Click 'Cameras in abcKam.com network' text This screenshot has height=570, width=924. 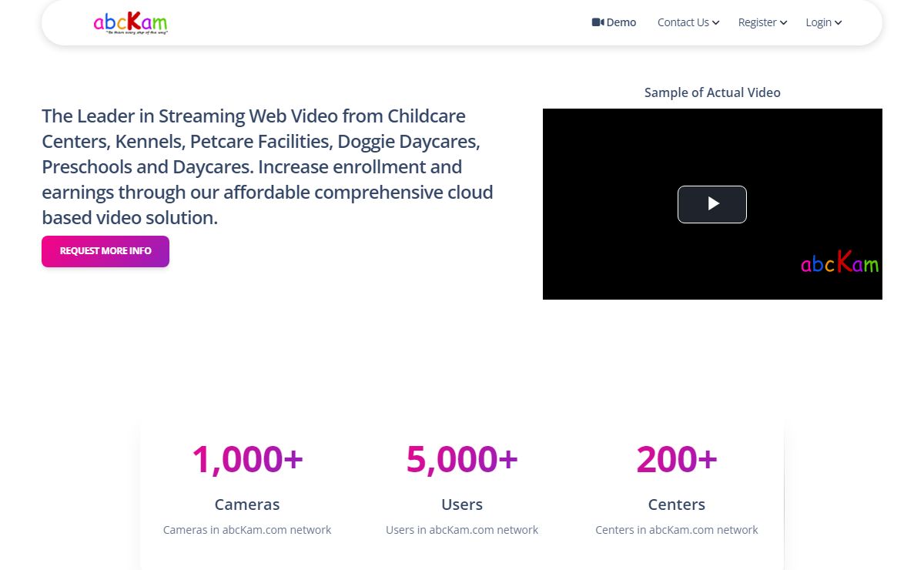(x=247, y=530)
